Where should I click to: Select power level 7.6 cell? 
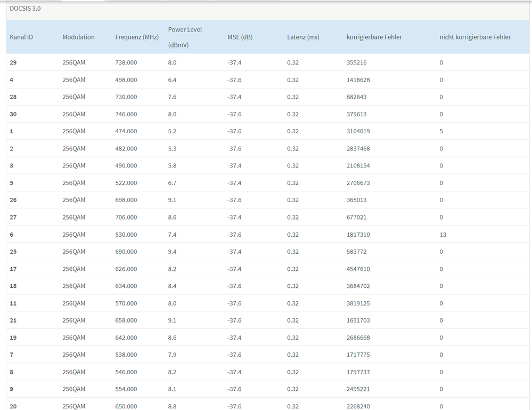172,97
